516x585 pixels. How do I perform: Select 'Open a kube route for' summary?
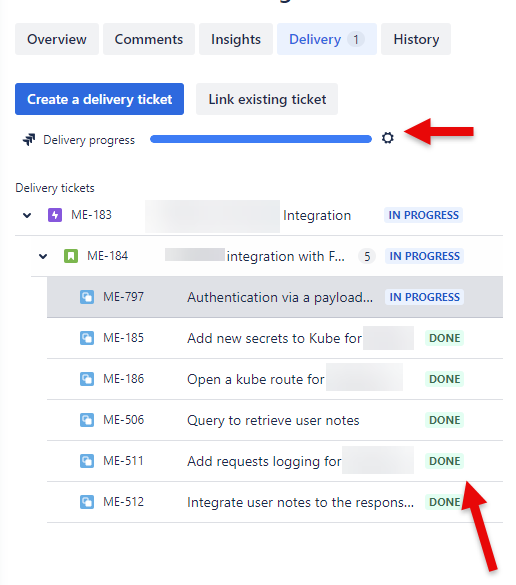pyautogui.click(x=256, y=379)
